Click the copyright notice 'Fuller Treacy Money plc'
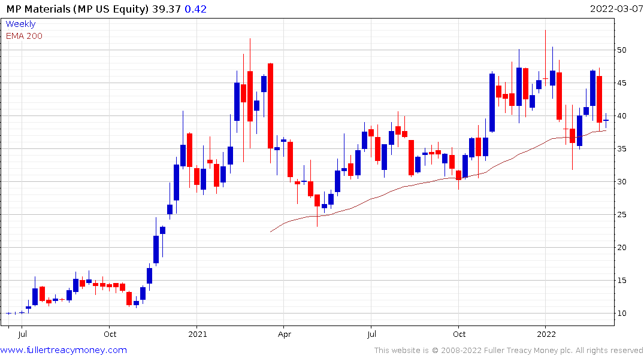 [528, 351]
